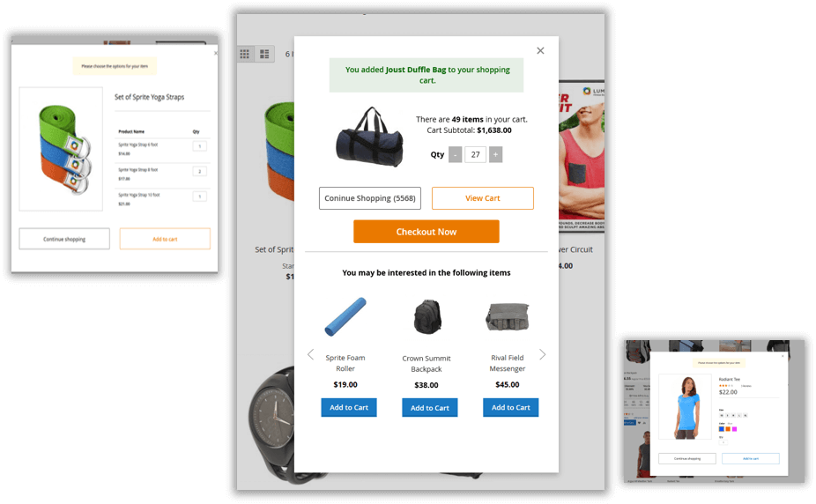Open Crown Summit Backpack thumbnail

pyautogui.click(x=427, y=316)
